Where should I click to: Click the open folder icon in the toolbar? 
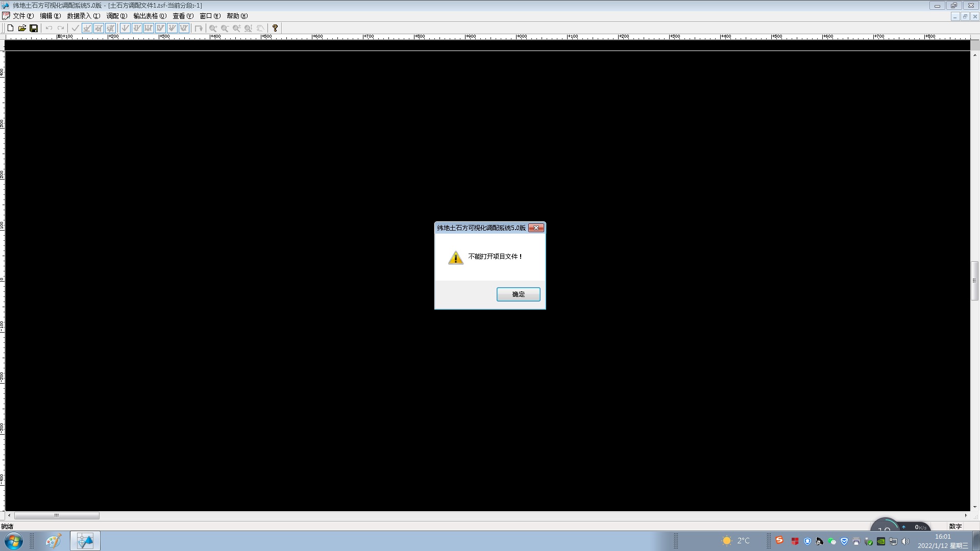[x=22, y=28]
